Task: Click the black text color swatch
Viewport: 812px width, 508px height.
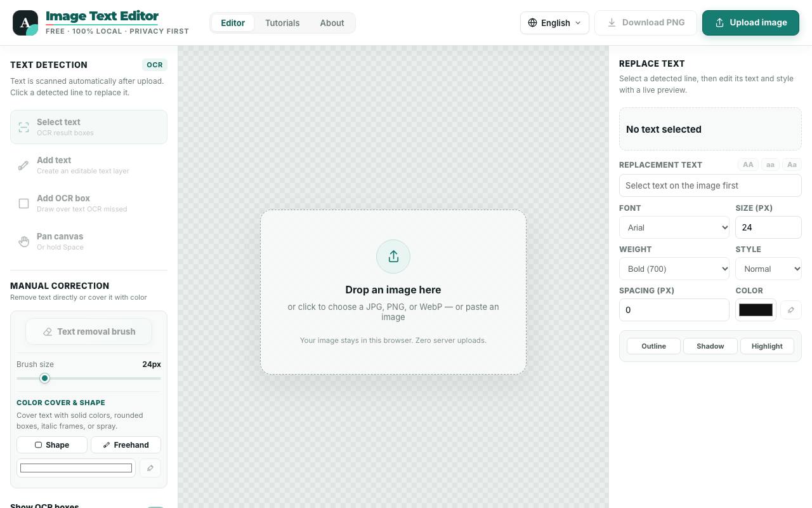Action: pos(756,310)
